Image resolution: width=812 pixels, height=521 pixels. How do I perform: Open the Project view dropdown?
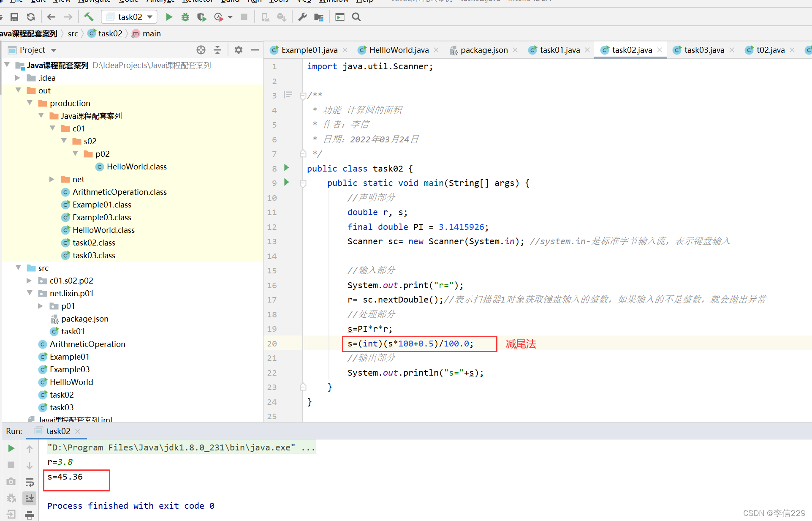pyautogui.click(x=54, y=50)
